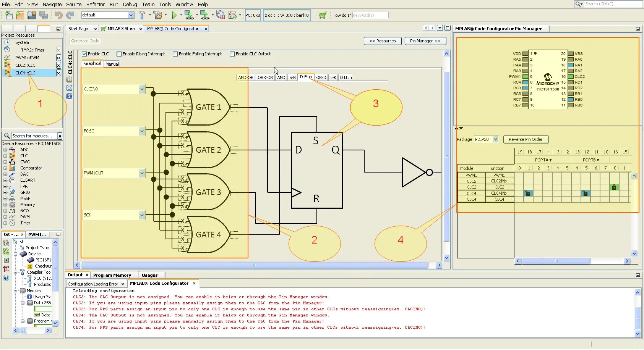Screen dimensions: 644x350
Task: Select the Program Memory tab
Action: tap(112, 275)
